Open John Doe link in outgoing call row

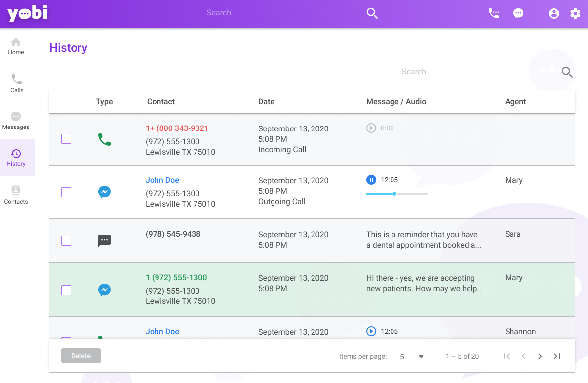[x=162, y=180]
